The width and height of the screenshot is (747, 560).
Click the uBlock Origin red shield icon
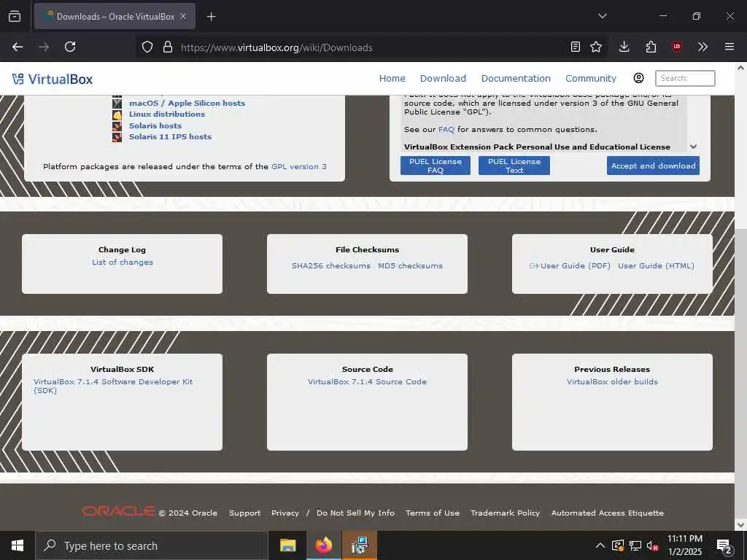[x=676, y=47]
